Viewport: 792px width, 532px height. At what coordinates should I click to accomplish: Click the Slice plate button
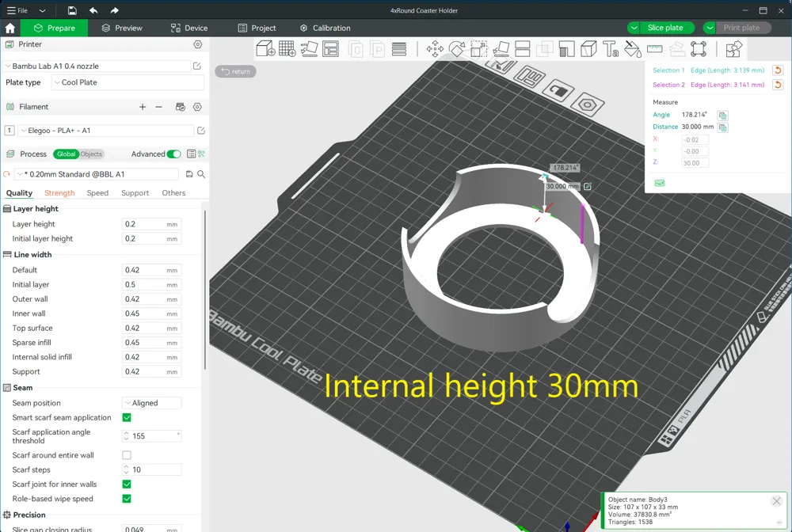click(665, 28)
